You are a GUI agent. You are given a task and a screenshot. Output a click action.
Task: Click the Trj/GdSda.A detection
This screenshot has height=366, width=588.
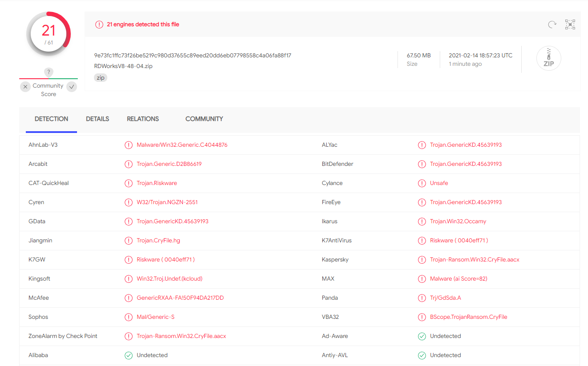point(445,298)
